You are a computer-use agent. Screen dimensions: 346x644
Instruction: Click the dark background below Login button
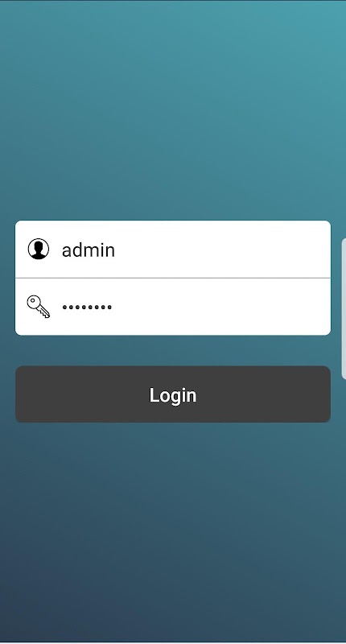pyautogui.click(x=173, y=530)
